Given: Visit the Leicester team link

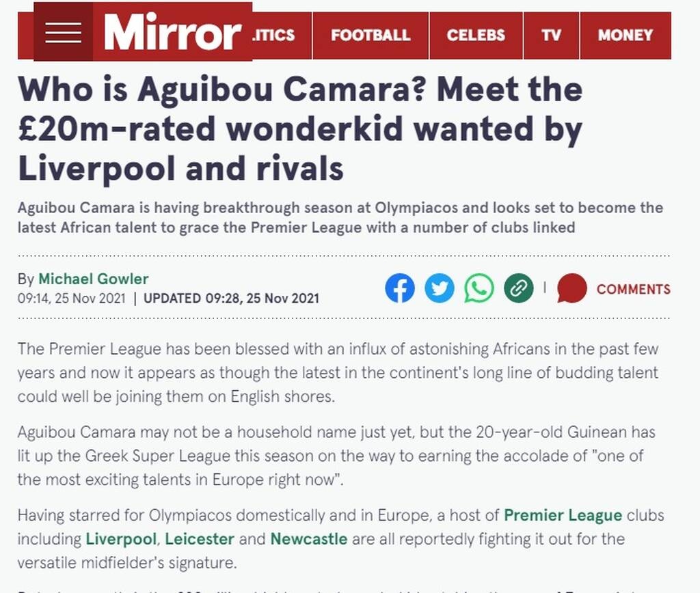Looking at the screenshot, I should (x=200, y=539).
